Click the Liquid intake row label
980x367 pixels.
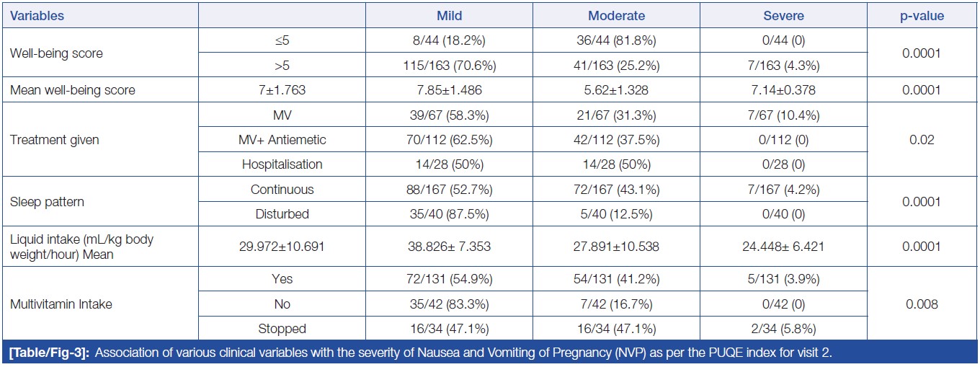[x=81, y=246]
